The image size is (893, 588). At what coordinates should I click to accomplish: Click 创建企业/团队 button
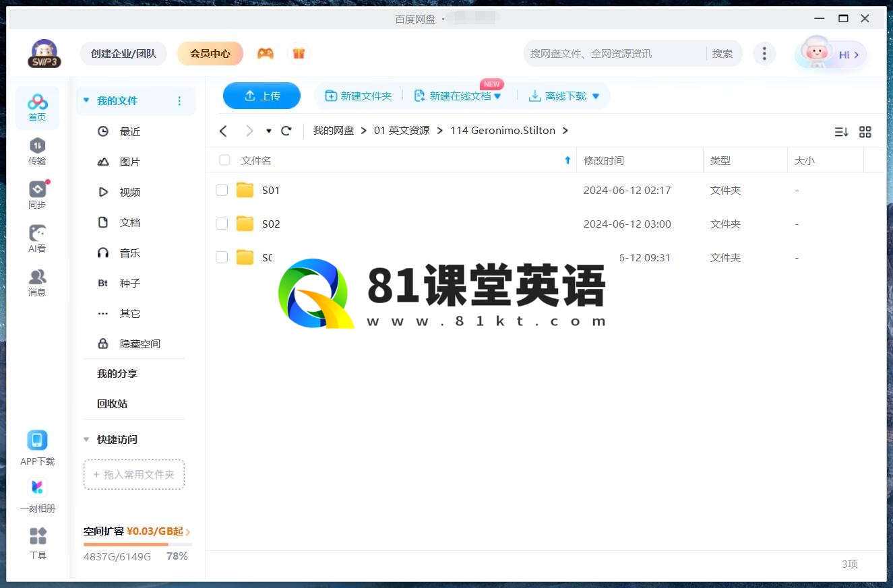[123, 53]
